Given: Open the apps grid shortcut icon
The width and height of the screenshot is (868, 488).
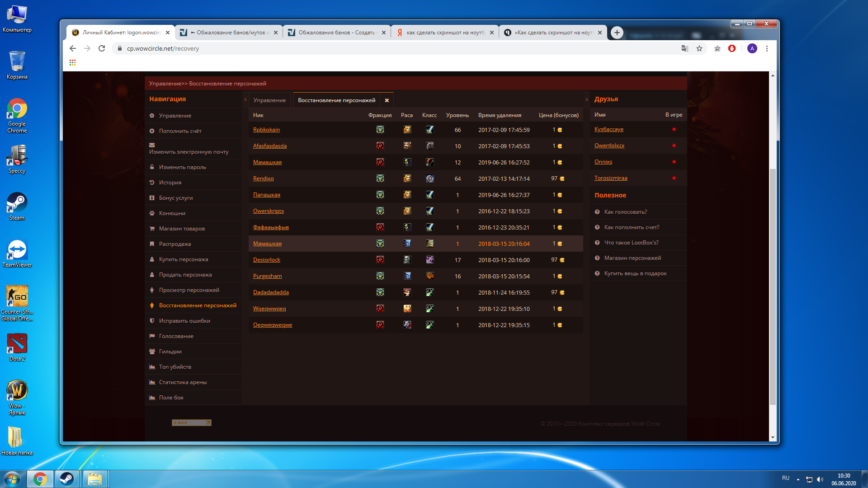Looking at the screenshot, I should 72,63.
